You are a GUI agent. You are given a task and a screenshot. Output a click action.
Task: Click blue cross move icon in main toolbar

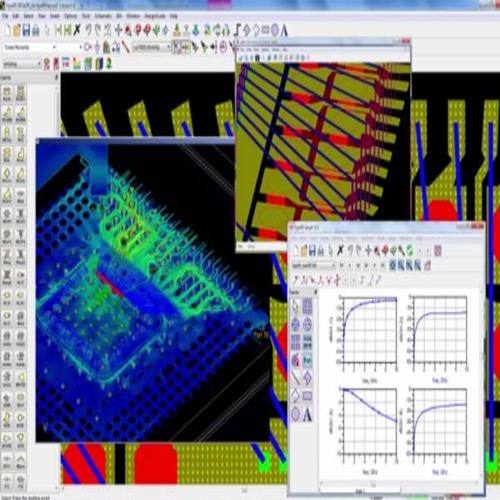coord(118,30)
